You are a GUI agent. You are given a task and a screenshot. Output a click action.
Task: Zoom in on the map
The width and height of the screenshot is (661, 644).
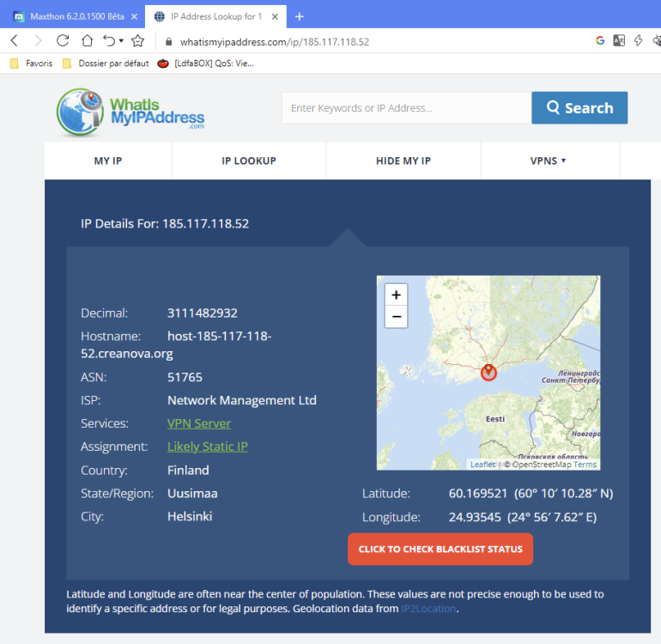pos(396,295)
